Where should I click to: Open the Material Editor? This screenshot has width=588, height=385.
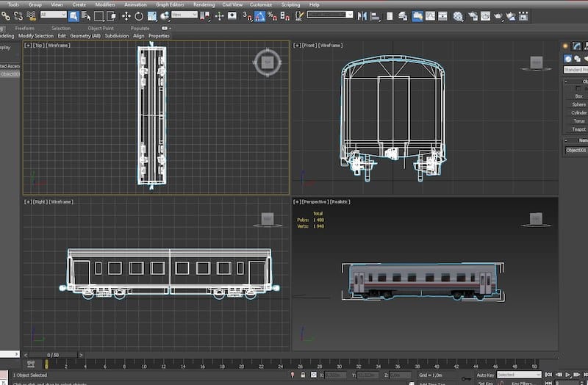[x=458, y=15]
